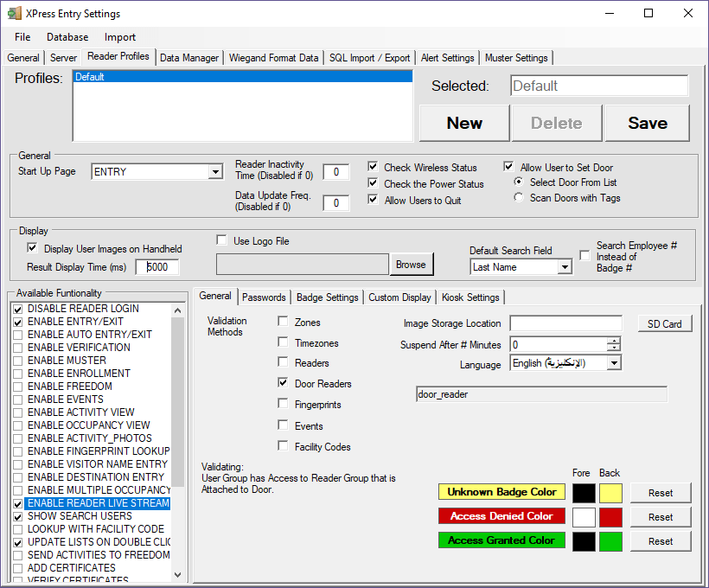Click the XPress Entry app icon in title bar

[x=13, y=14]
